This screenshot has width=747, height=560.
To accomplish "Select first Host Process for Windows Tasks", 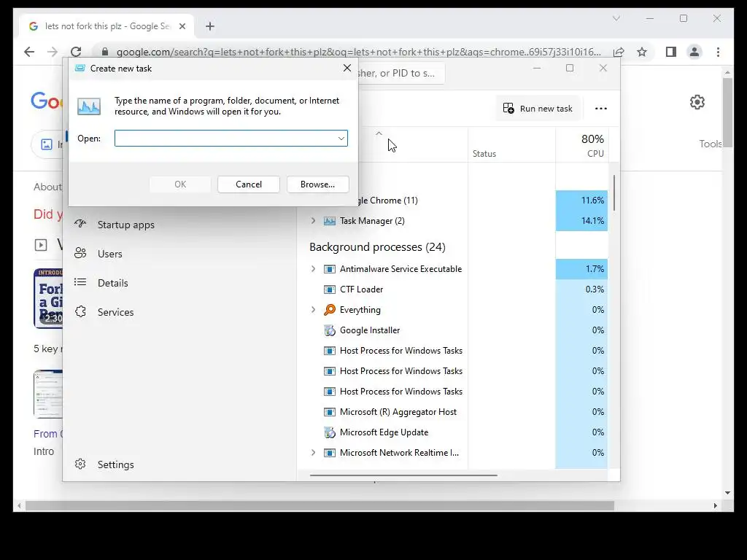I will point(400,351).
